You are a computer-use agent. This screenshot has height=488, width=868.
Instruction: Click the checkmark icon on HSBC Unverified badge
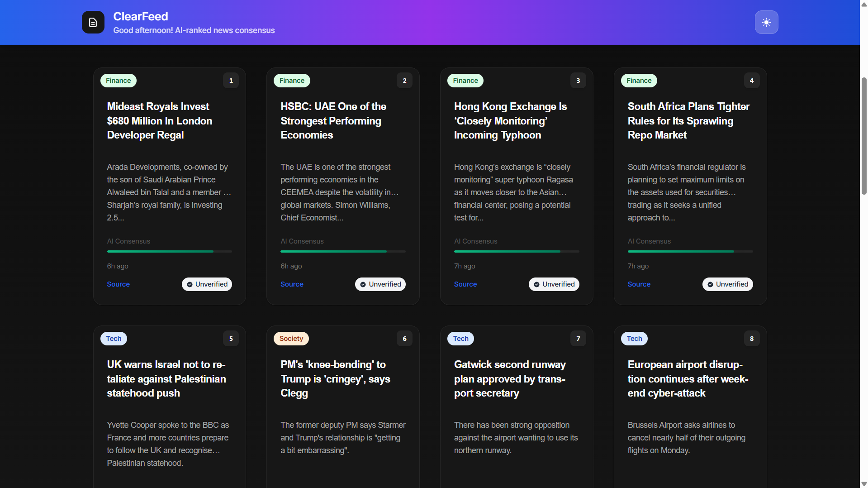[363, 284]
